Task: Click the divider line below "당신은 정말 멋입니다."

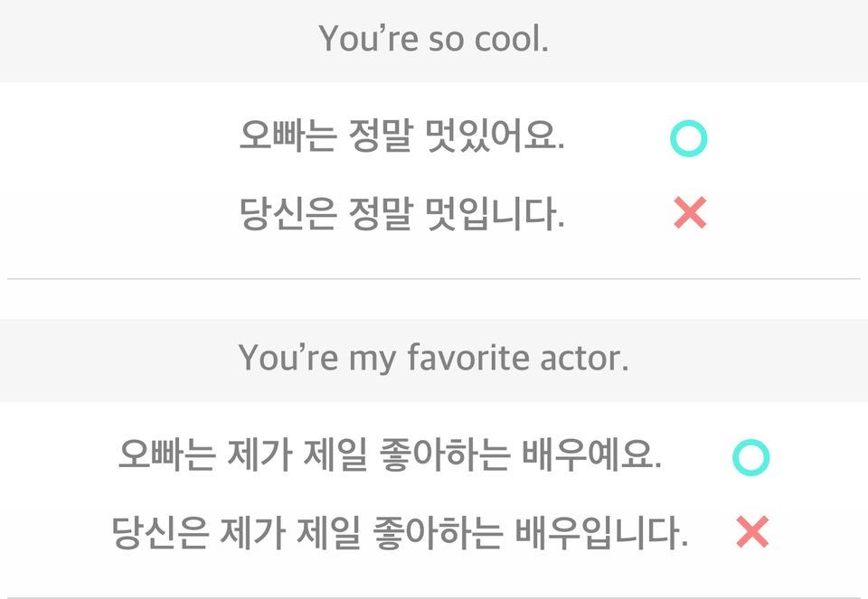Action: point(434,279)
